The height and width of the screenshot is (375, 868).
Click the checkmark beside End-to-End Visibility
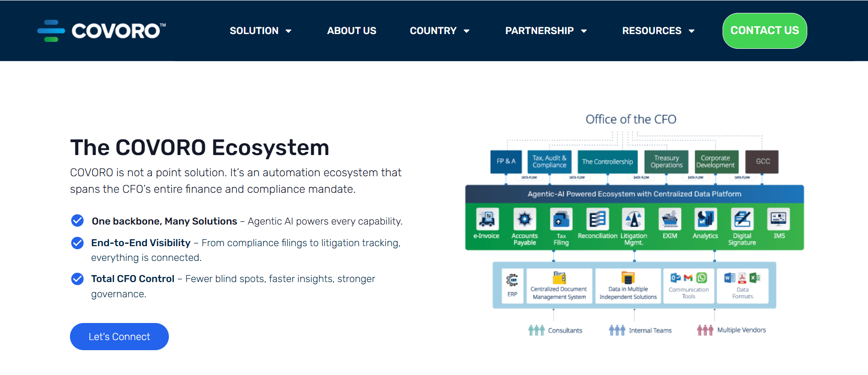tap(77, 242)
